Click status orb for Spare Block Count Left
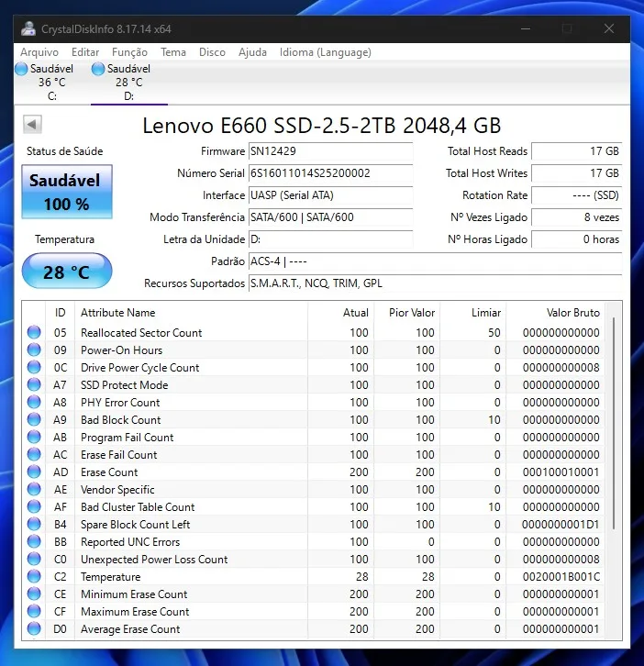Viewport: 644px width, 666px height. (34, 524)
